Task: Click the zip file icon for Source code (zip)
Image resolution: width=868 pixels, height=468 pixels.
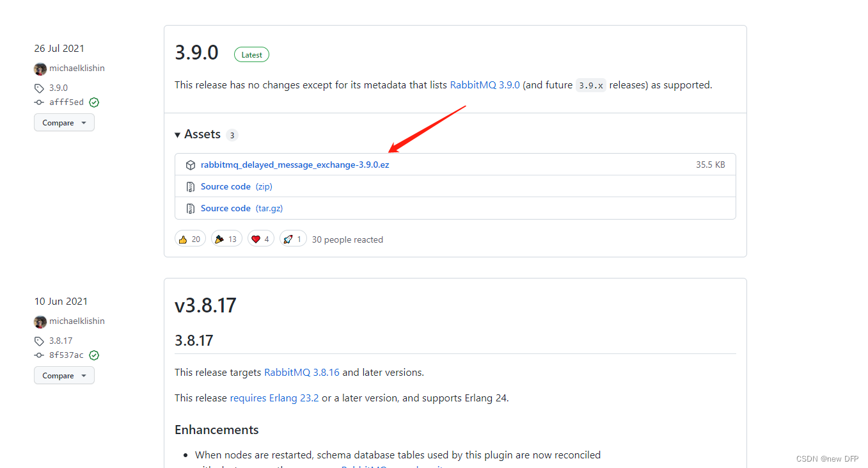Action: point(190,187)
